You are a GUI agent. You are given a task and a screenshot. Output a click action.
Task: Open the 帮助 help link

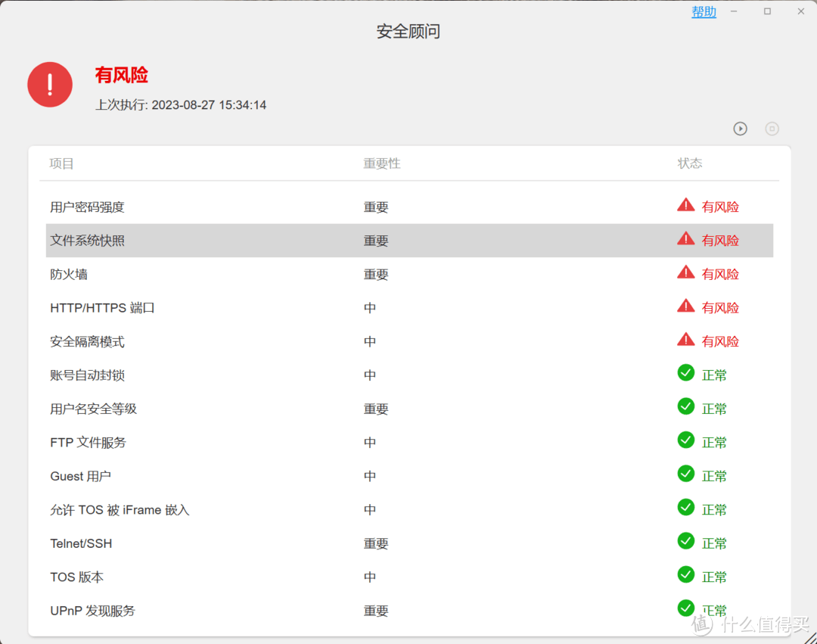(704, 11)
